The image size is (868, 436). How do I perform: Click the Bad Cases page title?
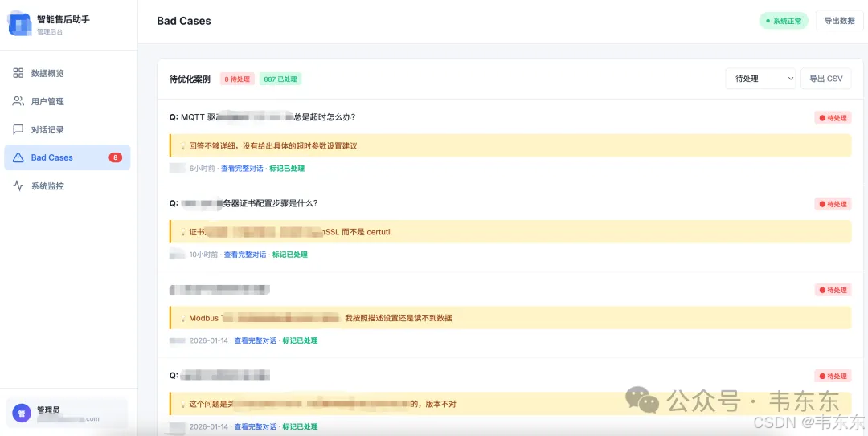[x=184, y=21]
